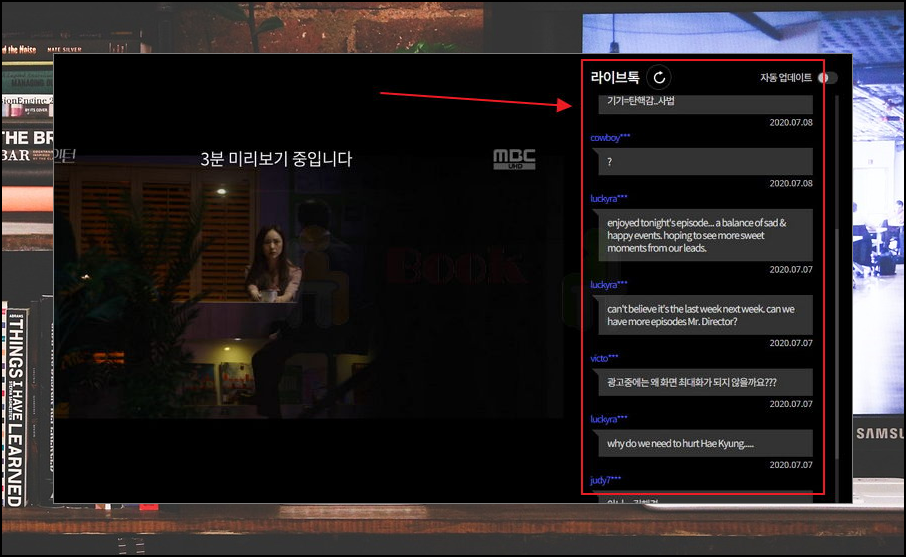Click luckyra*** above the 'enjoyed tonight's episode' message
Image resolution: width=906 pixels, height=557 pixels.
point(608,199)
